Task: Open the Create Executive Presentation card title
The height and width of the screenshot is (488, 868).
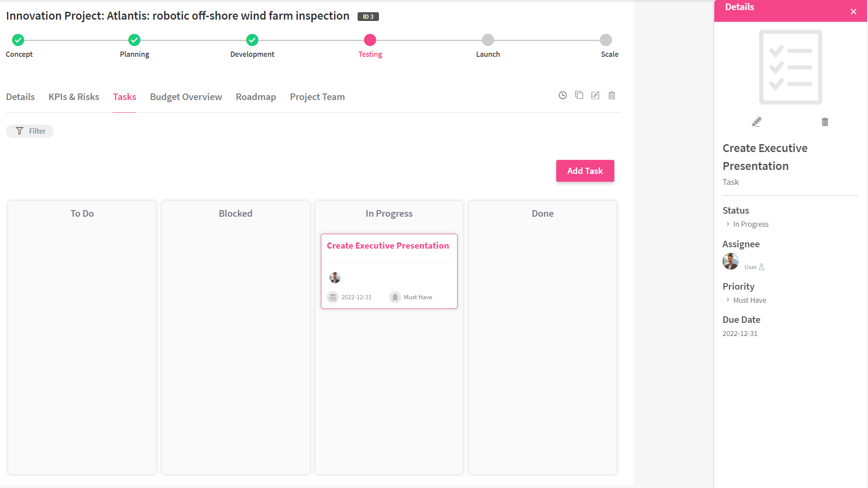Action: [x=388, y=246]
